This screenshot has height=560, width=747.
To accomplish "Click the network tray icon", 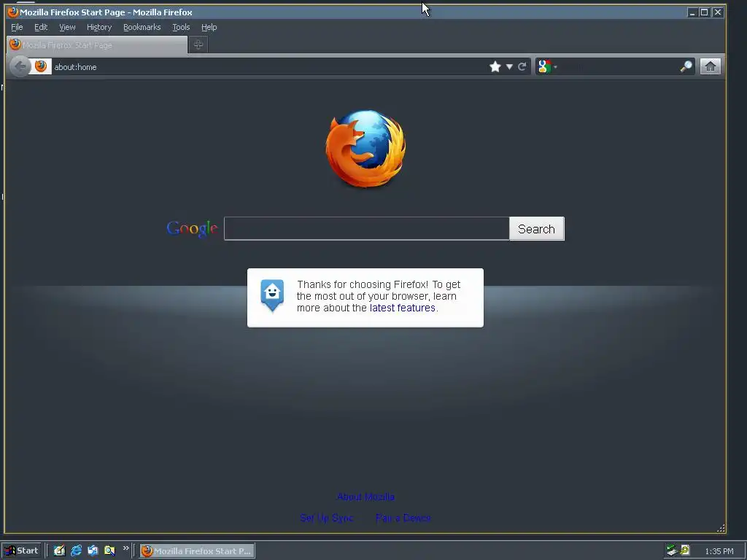I will click(x=672, y=551).
